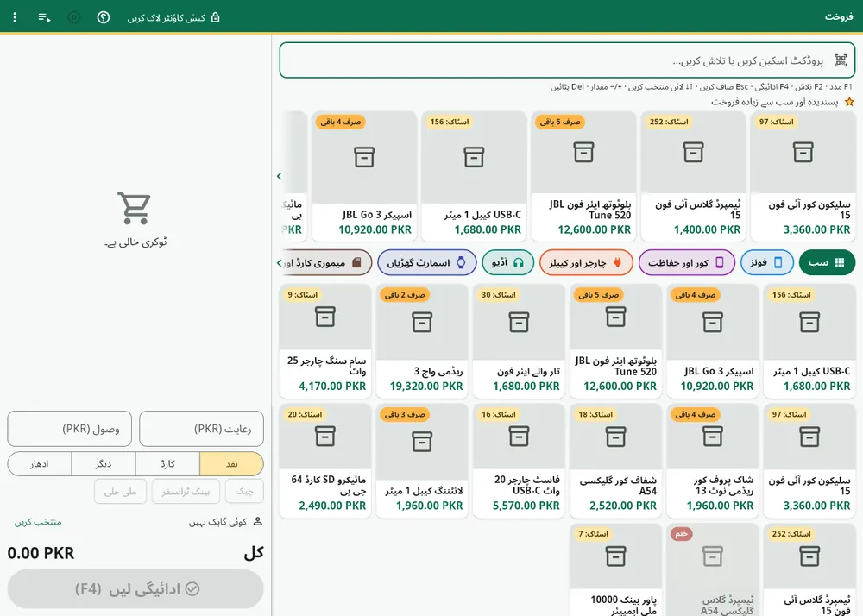Filter by 'اسمارٹ گھڑیاں' smartwatches category
Viewport: 863px width, 616px height.
tap(426, 263)
